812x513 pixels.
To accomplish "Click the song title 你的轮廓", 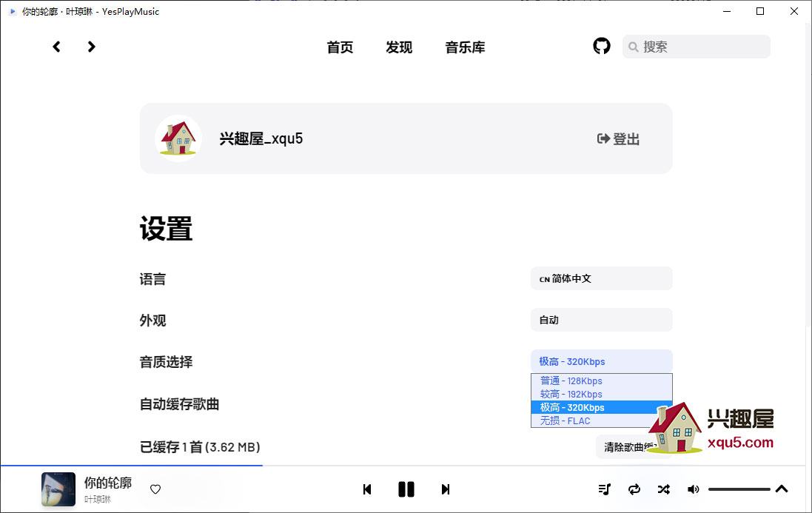I will tap(108, 483).
